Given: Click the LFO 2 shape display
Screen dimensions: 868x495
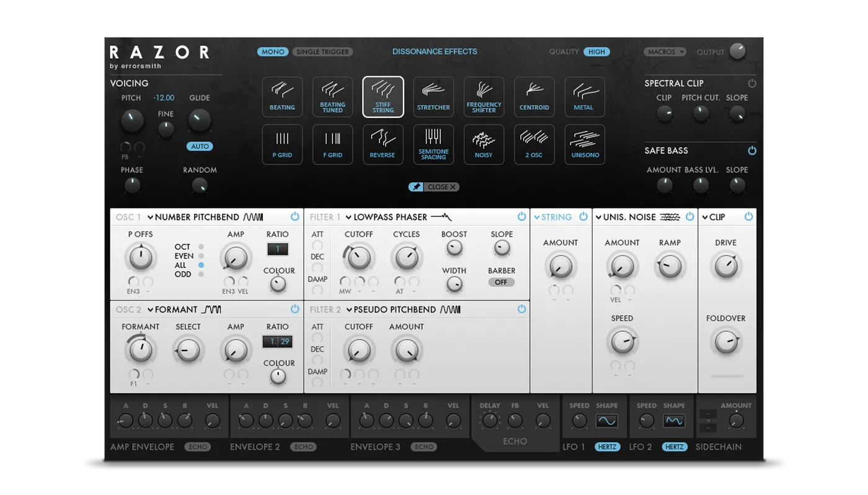Looking at the screenshot, I should coord(674,421).
